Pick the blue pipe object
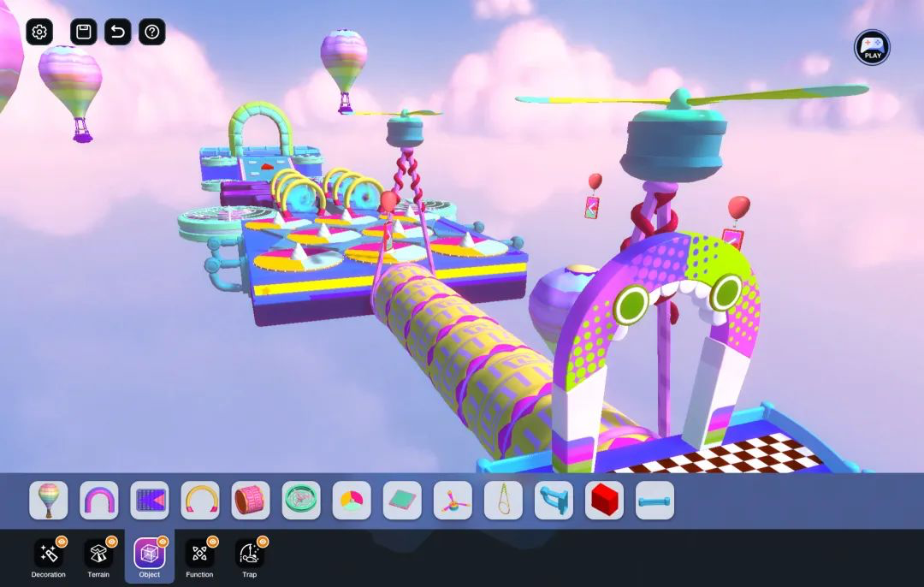Viewport: 924px width, 587px height. 554,501
